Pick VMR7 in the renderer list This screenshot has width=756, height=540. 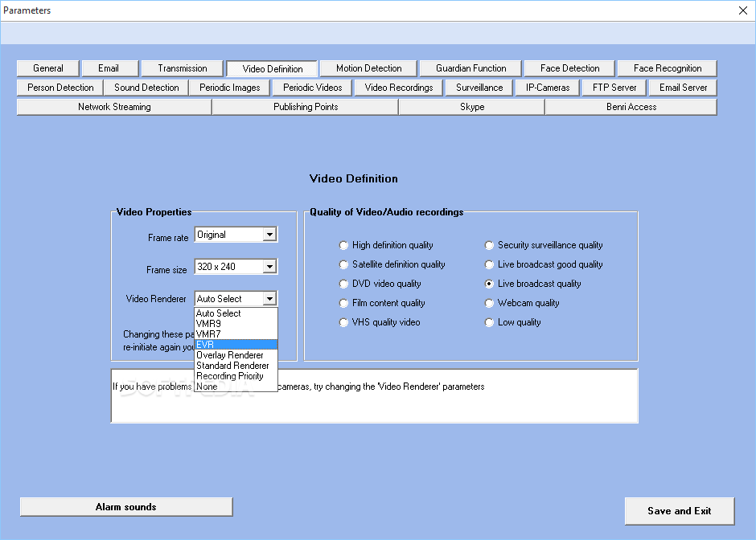236,333
